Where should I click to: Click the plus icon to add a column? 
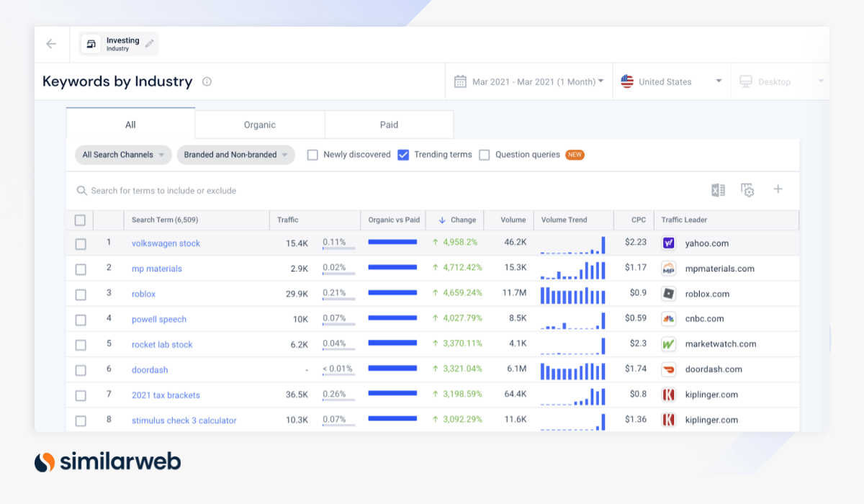point(778,189)
